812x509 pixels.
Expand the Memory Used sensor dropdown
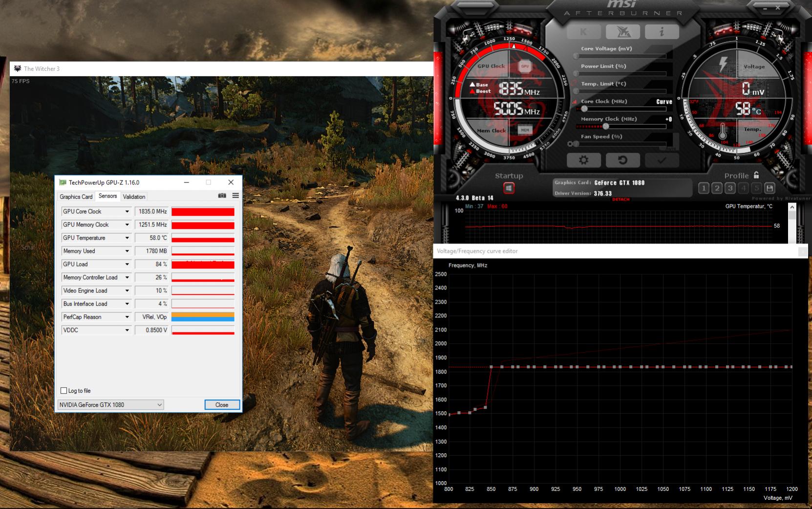tap(127, 251)
